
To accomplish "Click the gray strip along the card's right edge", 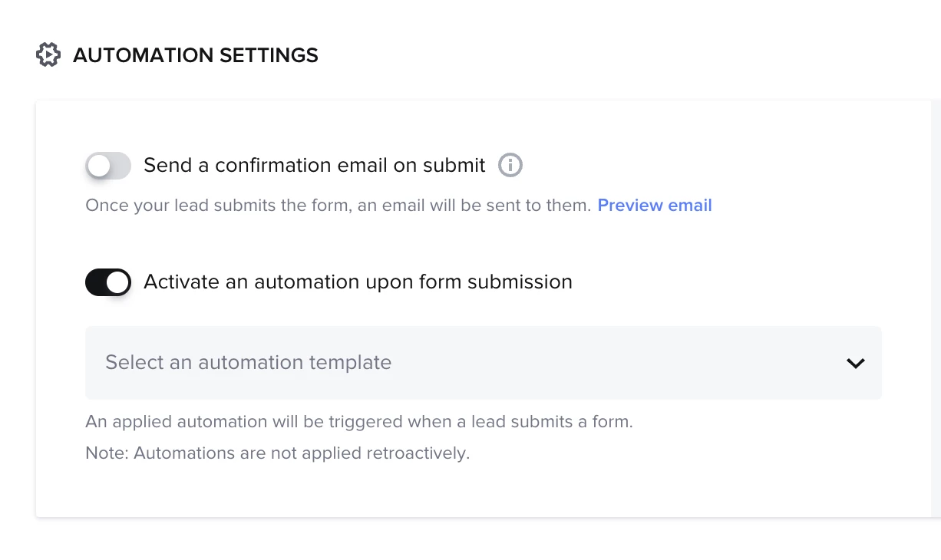I will 936,307.
